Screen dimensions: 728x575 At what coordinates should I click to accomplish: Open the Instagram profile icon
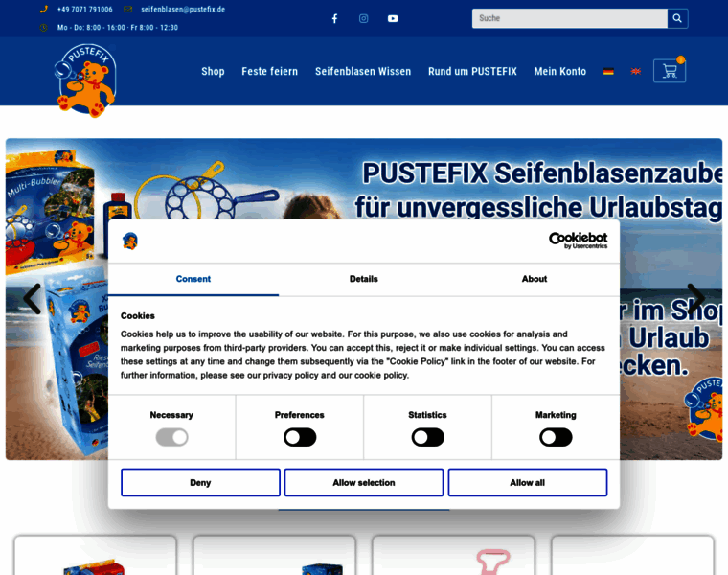point(363,18)
